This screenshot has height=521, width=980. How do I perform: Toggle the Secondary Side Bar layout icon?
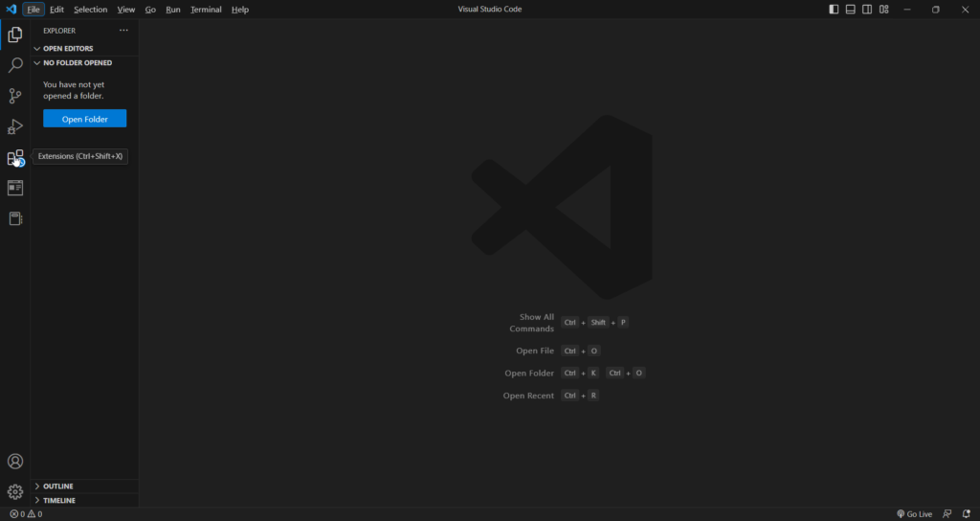tap(867, 10)
